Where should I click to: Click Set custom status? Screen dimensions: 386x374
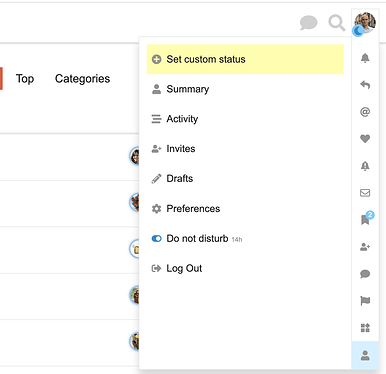pos(245,59)
